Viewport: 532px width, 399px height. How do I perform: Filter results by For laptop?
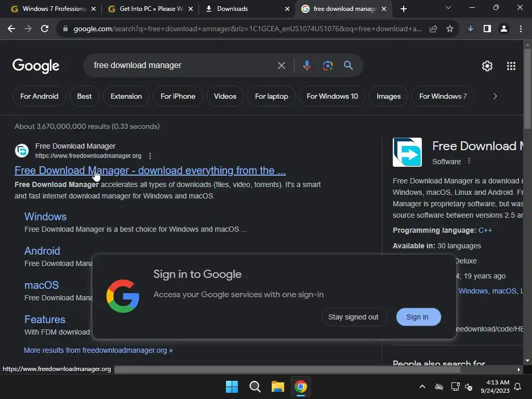(271, 96)
